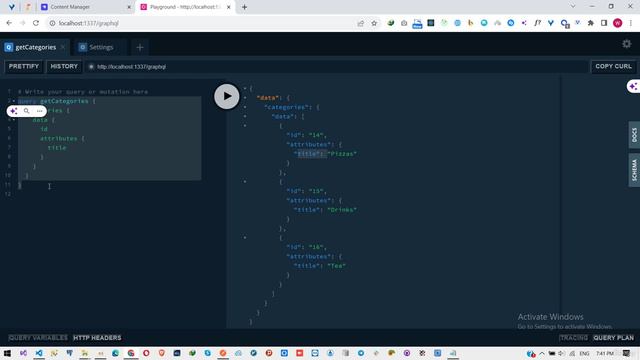
Task: Click the "Tea" title value in response
Action: pos(336,266)
